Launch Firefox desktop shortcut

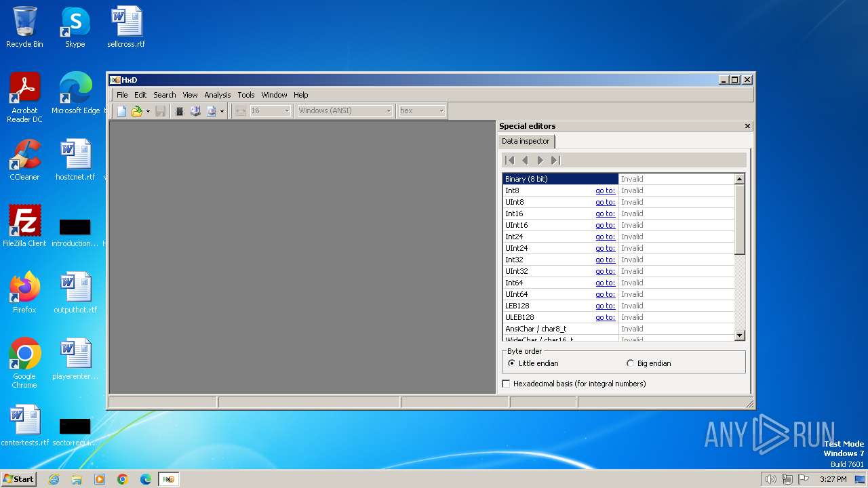click(24, 293)
